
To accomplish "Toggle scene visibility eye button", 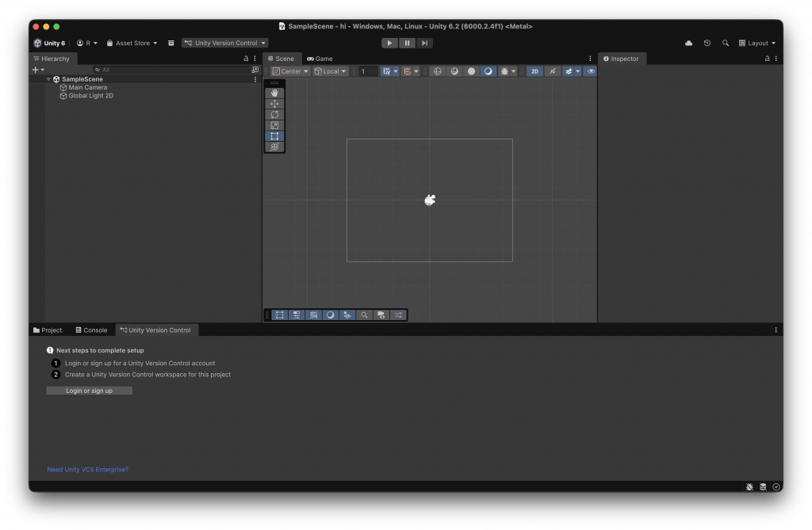I will [x=591, y=71].
